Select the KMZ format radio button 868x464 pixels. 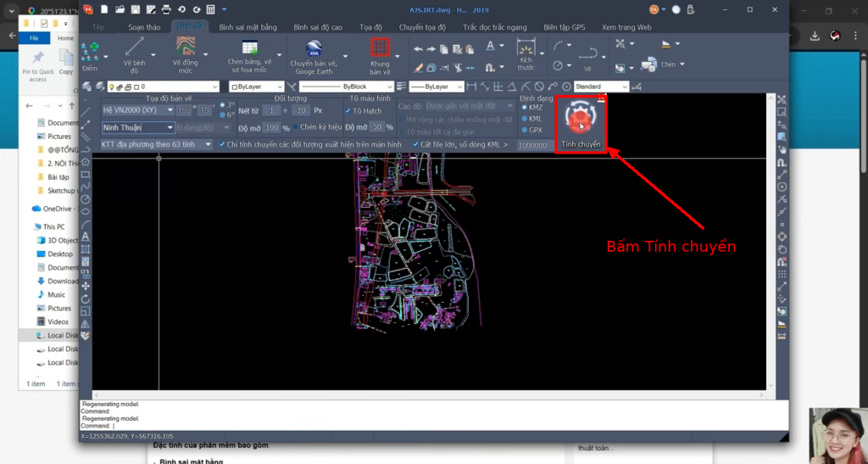tap(524, 108)
